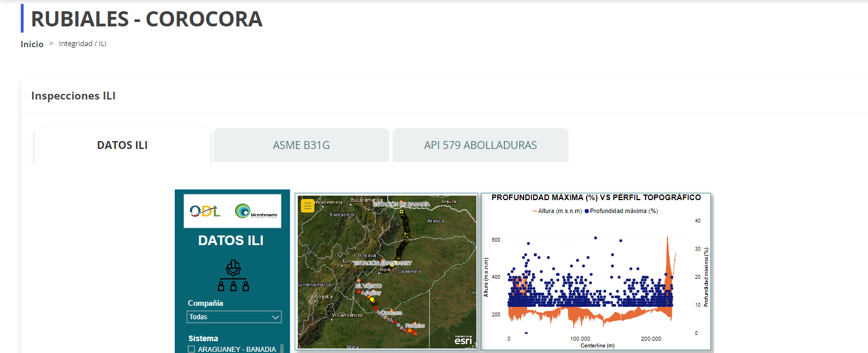Click the Integridad / ILI breadcrumb

[83, 44]
